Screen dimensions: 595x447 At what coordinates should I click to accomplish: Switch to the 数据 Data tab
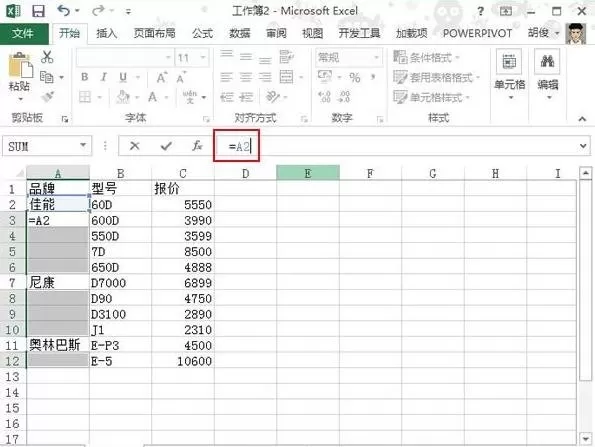[x=239, y=34]
